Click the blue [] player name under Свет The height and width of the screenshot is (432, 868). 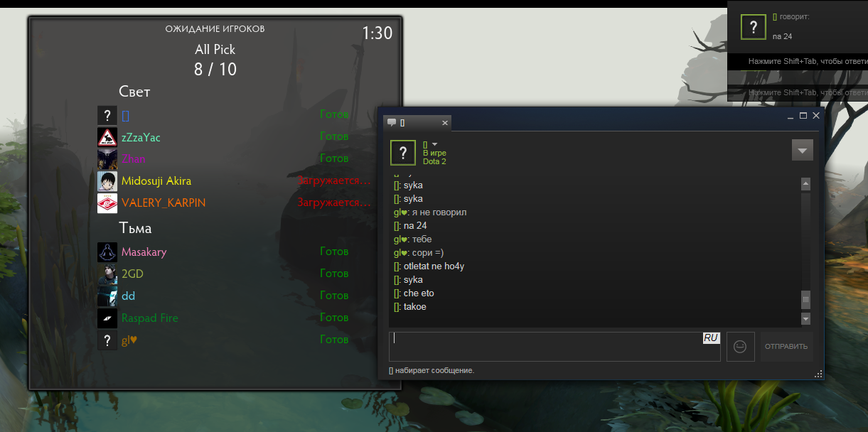125,115
